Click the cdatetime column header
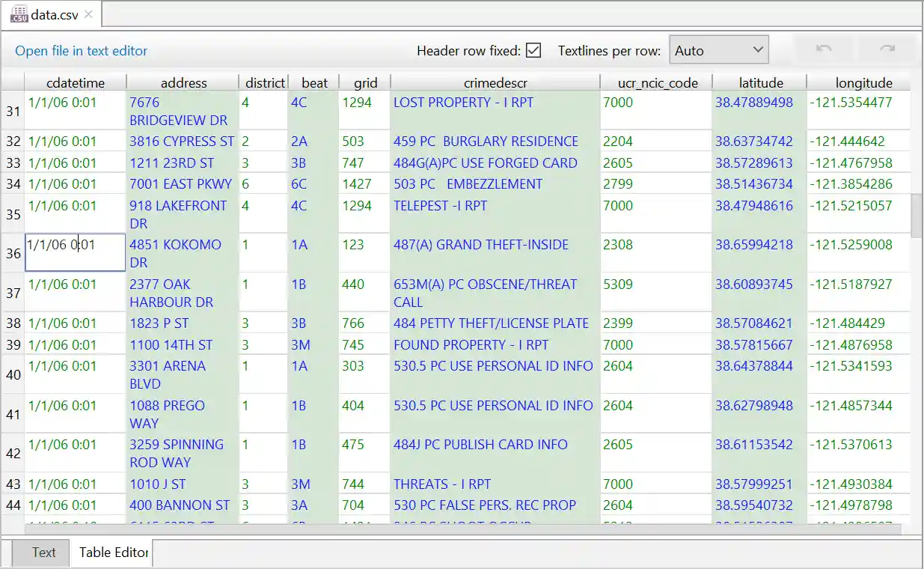The height and width of the screenshot is (569, 924). [x=76, y=82]
